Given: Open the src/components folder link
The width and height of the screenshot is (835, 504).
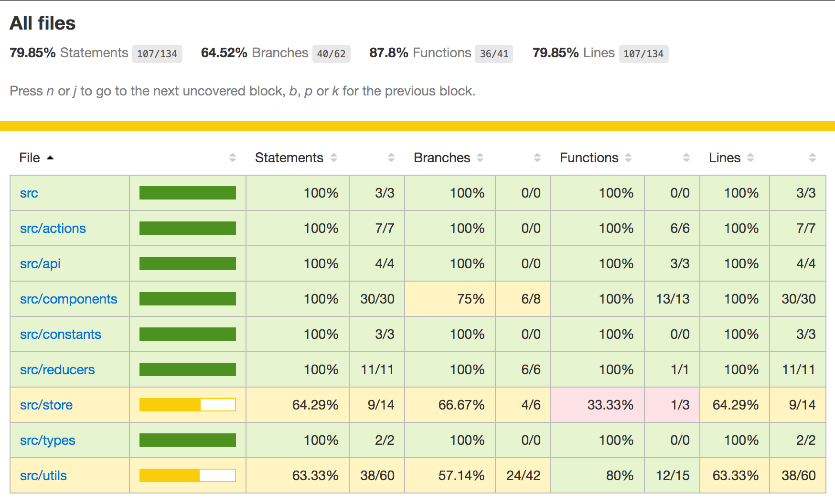Looking at the screenshot, I should 68,299.
